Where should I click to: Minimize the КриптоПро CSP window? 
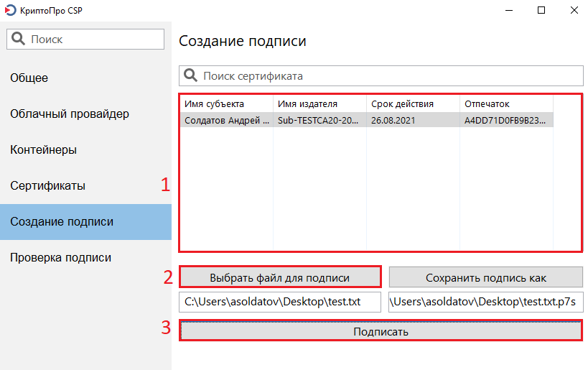click(509, 11)
